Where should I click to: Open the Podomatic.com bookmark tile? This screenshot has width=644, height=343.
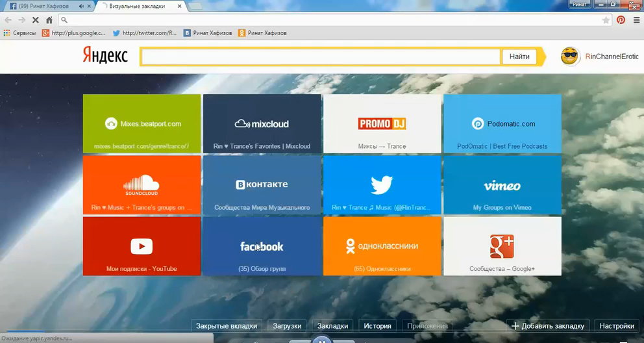click(x=502, y=123)
